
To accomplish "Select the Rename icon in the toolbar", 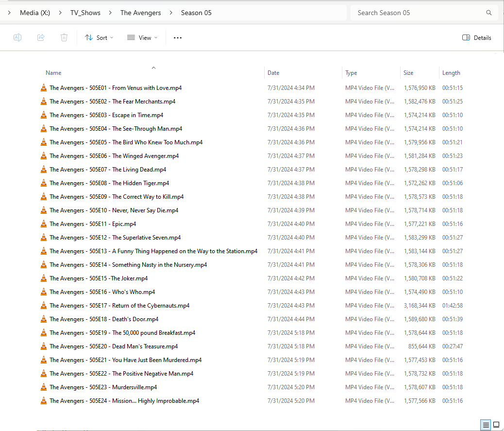I will pyautogui.click(x=17, y=37).
